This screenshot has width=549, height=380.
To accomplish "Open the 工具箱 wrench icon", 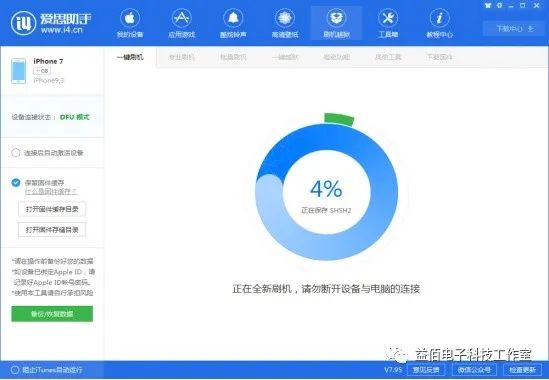I will (x=388, y=18).
